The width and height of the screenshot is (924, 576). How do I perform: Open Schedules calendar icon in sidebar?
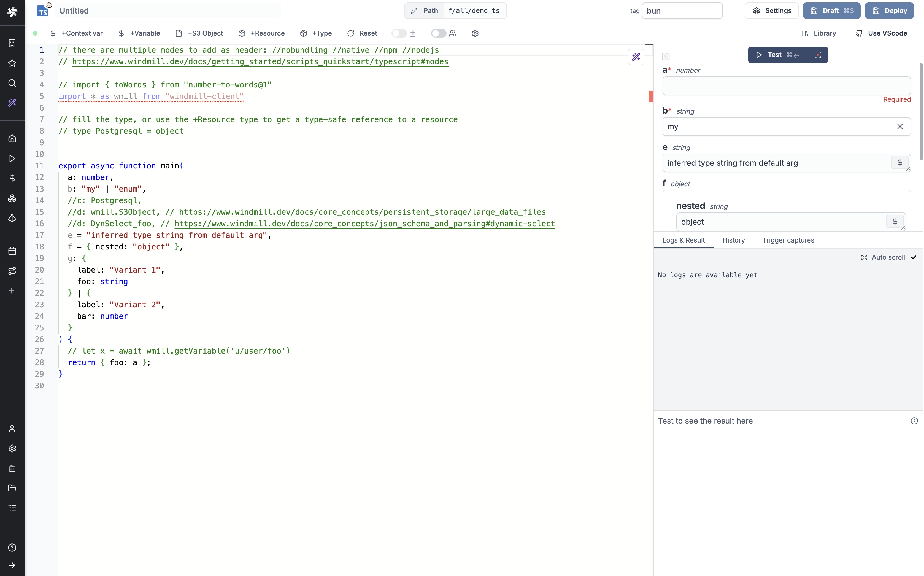coord(12,251)
